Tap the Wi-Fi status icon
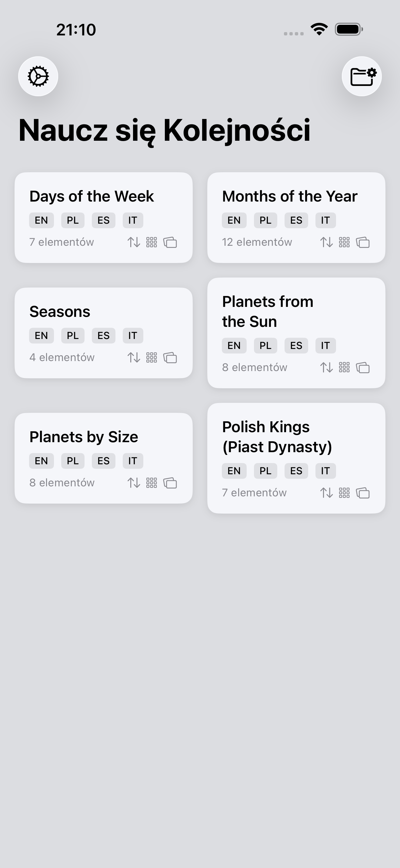 319,29
